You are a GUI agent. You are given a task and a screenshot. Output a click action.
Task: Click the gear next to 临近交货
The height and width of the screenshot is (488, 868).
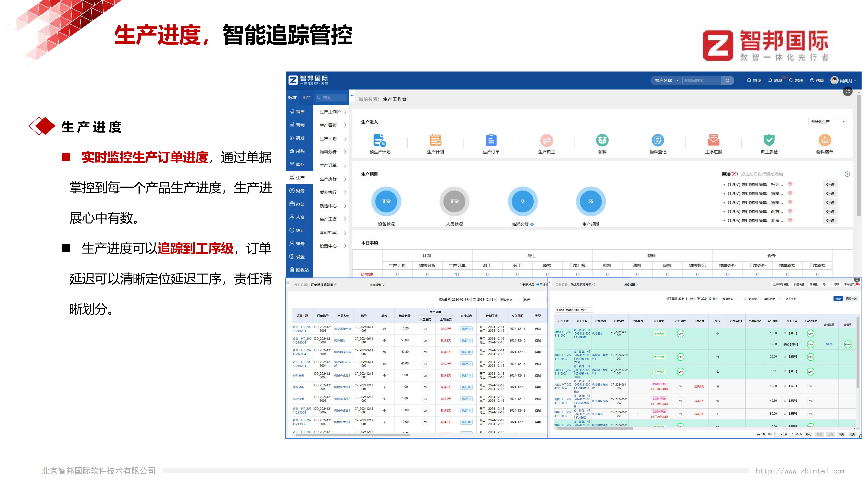pyautogui.click(x=532, y=225)
